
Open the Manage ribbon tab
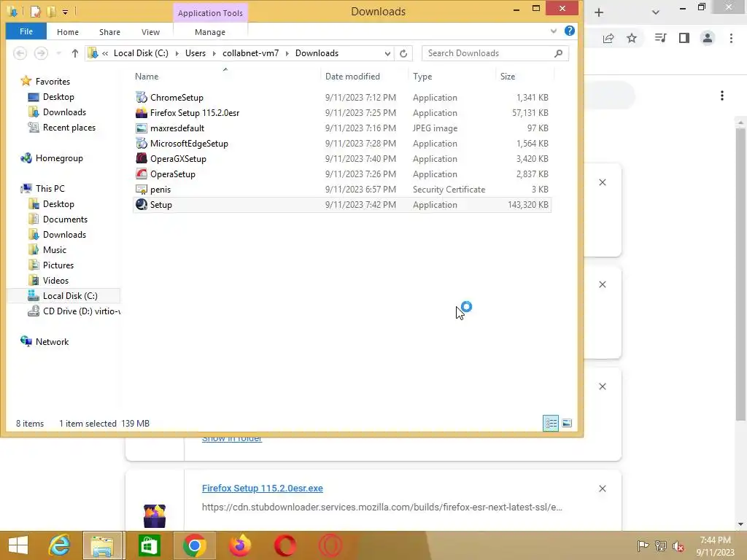point(210,32)
